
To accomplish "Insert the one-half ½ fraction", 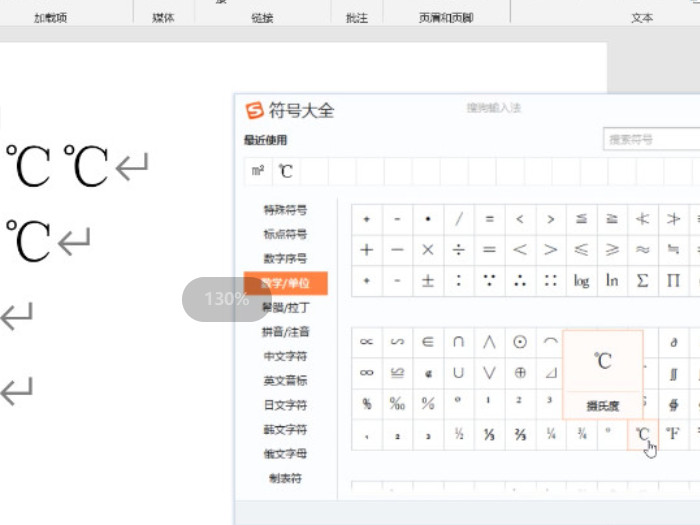I will point(459,434).
